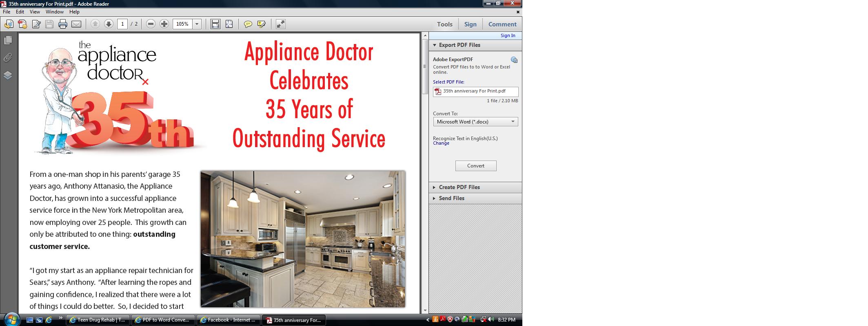Switch to the Sign pane tab
868x326 pixels.
click(471, 24)
